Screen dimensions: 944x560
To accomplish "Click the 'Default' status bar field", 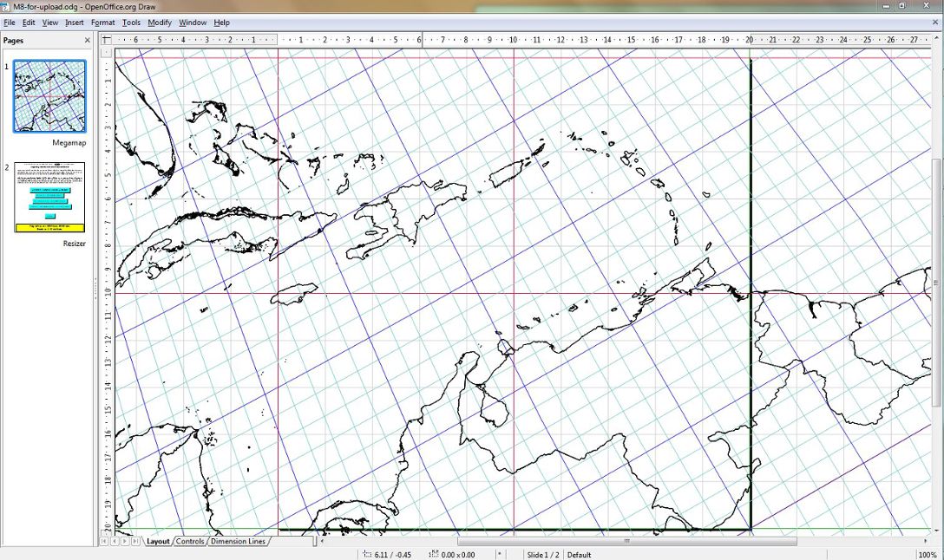I will (x=580, y=555).
